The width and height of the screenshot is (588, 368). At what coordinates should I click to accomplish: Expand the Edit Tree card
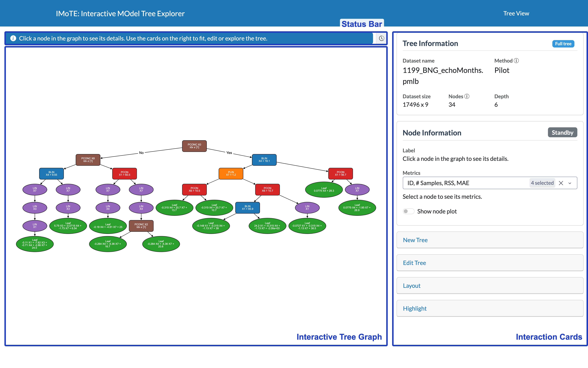coord(490,263)
